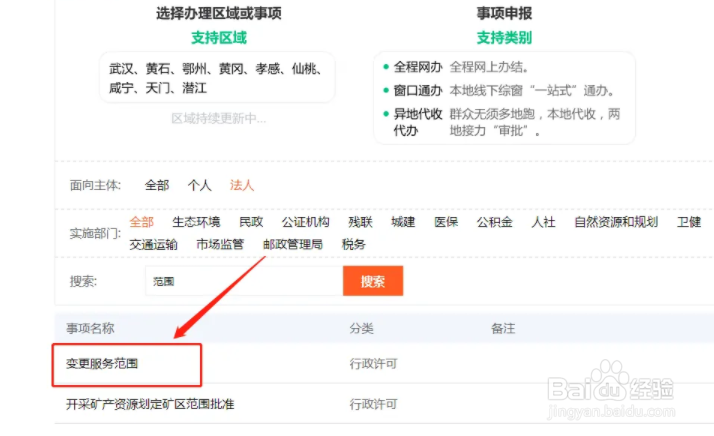Click the 备注 column header

[503, 328]
